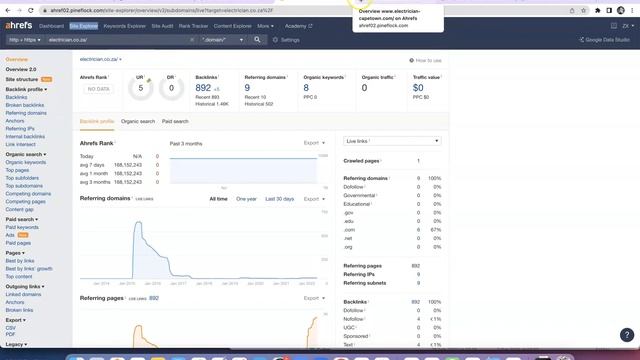Viewport: 640px width, 360px height.
Task: Open Best by links in the sidebar
Action: 20,261
